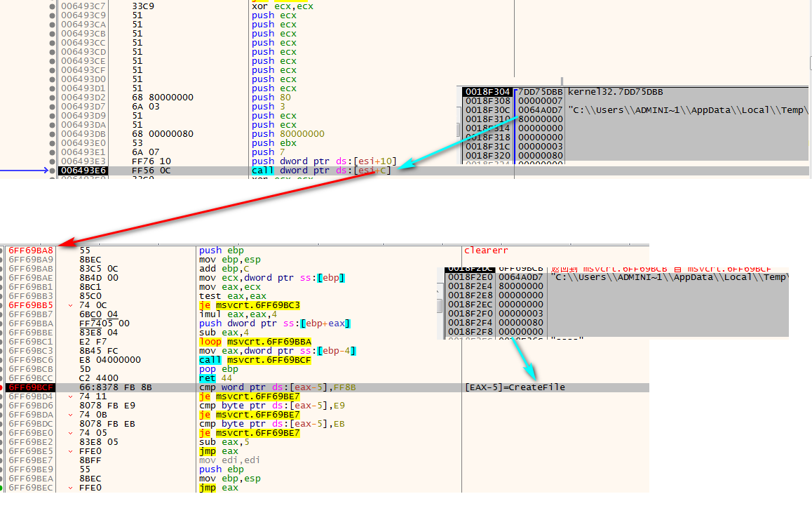Image resolution: width=812 pixels, height=527 pixels.
Task: Select stack address 0018F308
Action: coord(487,101)
